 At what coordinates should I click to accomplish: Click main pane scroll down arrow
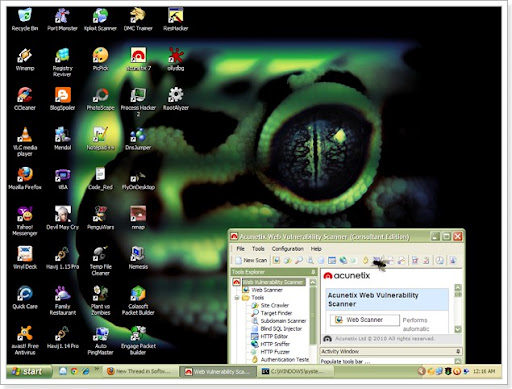458,329
